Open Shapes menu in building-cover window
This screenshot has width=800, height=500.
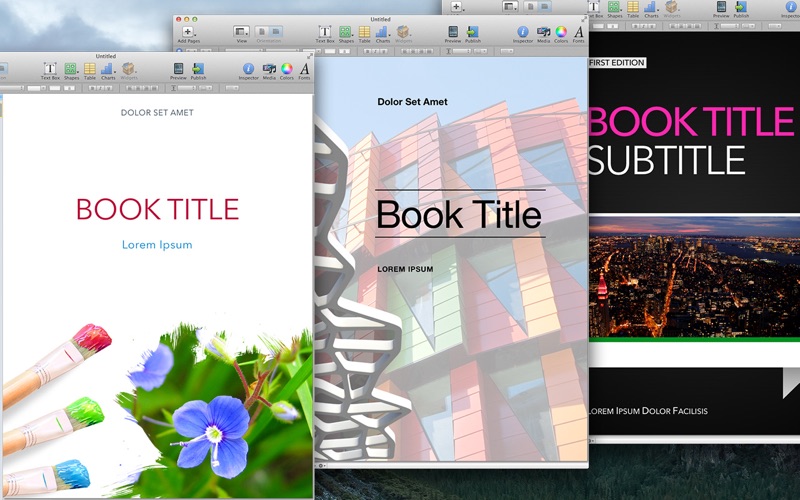click(345, 34)
